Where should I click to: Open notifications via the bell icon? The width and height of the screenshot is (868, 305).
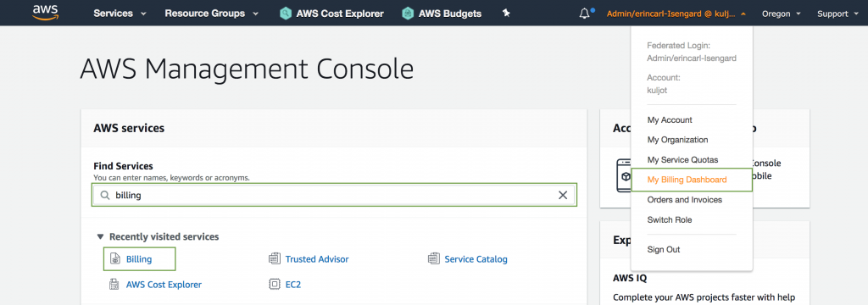coord(585,14)
